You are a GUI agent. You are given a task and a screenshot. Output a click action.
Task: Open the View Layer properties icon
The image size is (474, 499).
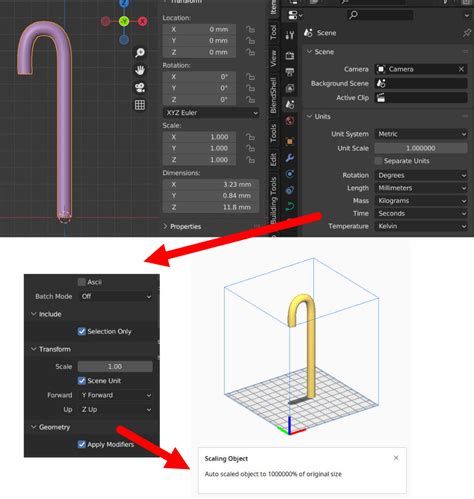[x=290, y=88]
